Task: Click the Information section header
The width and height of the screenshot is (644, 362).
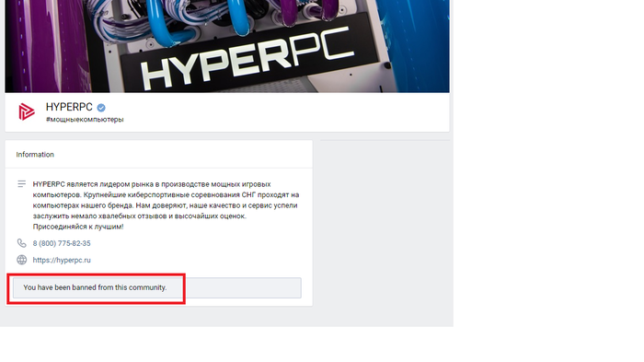Action: (35, 154)
